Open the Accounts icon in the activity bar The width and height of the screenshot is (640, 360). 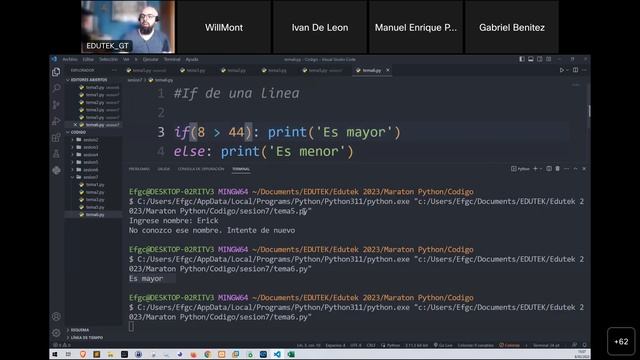[x=56, y=316]
